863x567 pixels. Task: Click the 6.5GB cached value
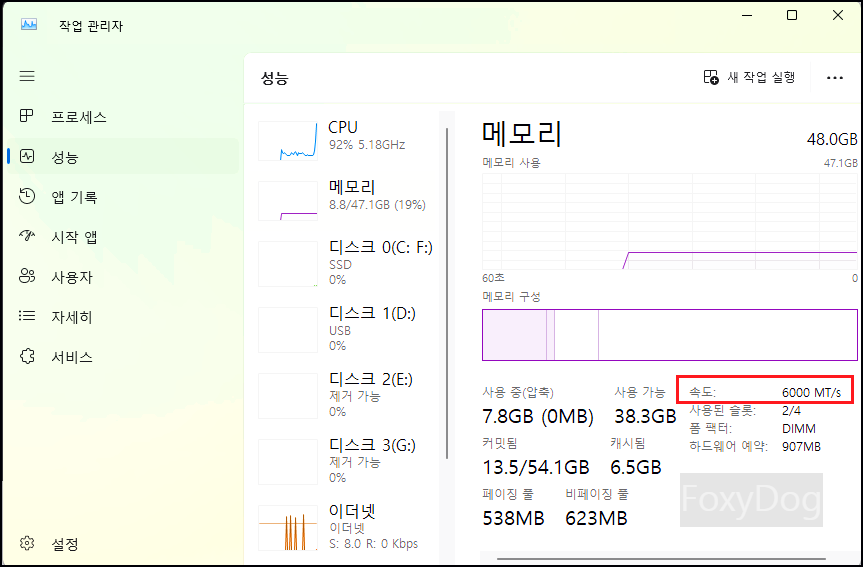point(636,467)
